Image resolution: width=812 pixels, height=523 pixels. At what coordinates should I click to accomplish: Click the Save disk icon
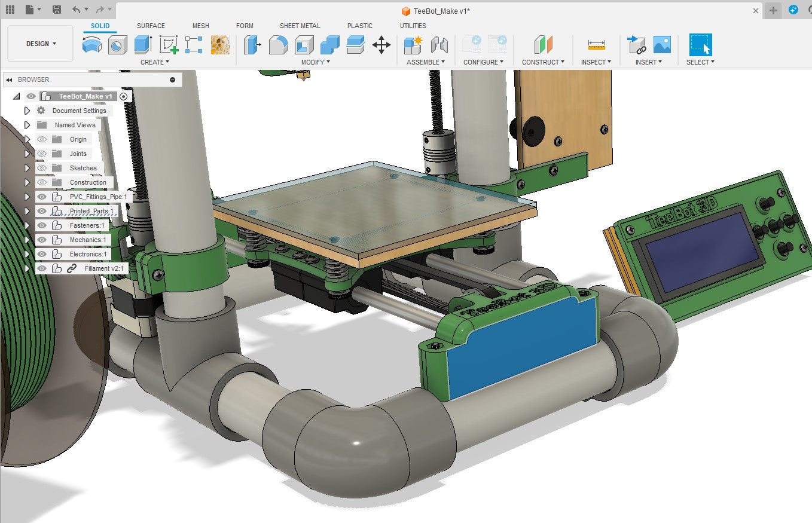[x=56, y=10]
